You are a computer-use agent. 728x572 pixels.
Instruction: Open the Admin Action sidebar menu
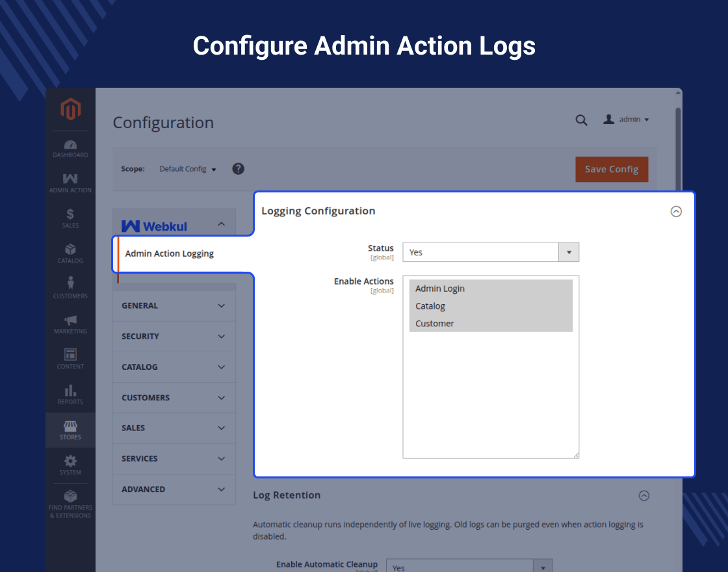[x=70, y=183]
